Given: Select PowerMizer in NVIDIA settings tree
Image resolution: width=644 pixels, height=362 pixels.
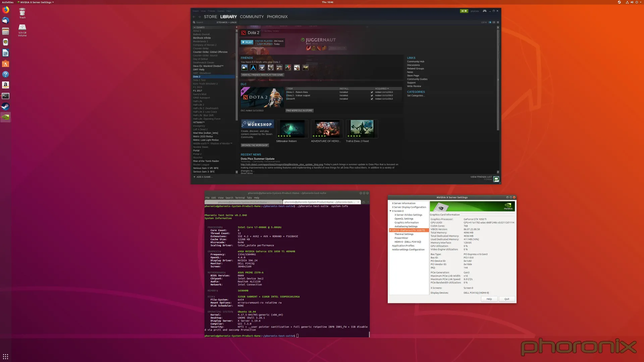Looking at the screenshot, I should (x=401, y=238).
